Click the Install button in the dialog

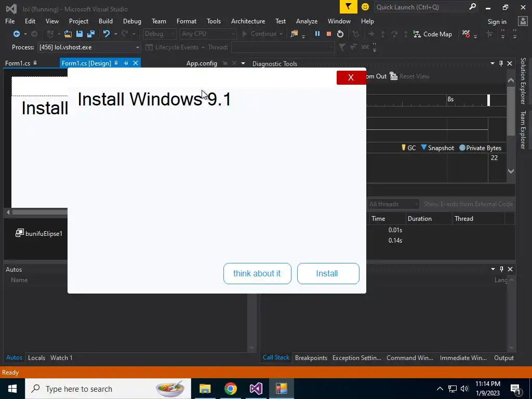pos(328,273)
